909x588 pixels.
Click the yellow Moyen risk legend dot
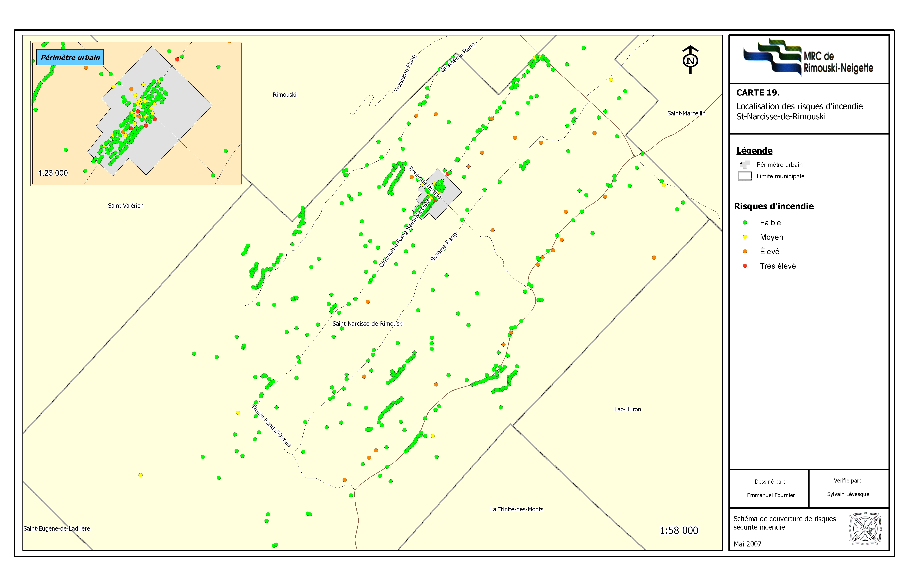(745, 237)
